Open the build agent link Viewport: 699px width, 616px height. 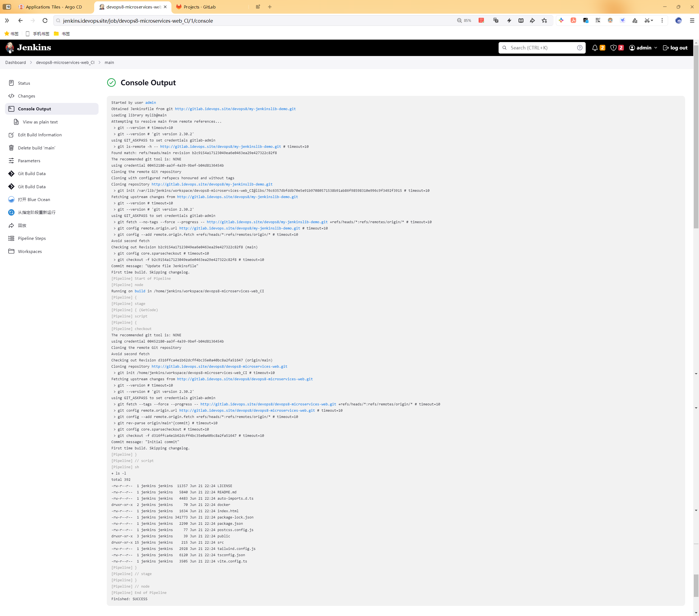point(140,291)
